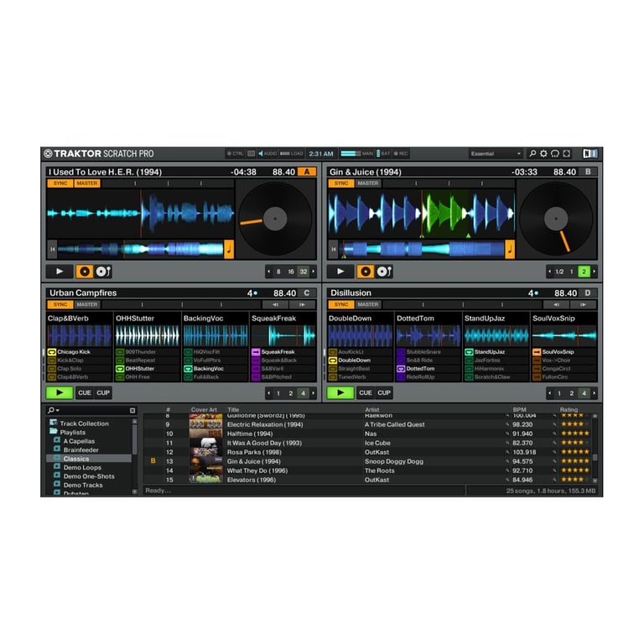This screenshot has height=644, width=644.
Task: Toggle SYNC on Deck A
Action: pos(60,183)
